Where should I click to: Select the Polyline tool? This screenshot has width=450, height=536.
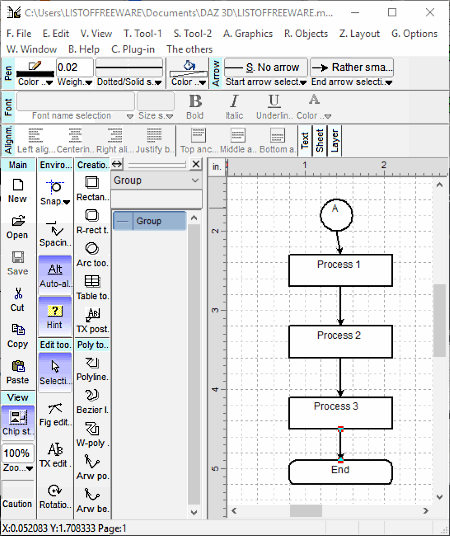coord(92,368)
